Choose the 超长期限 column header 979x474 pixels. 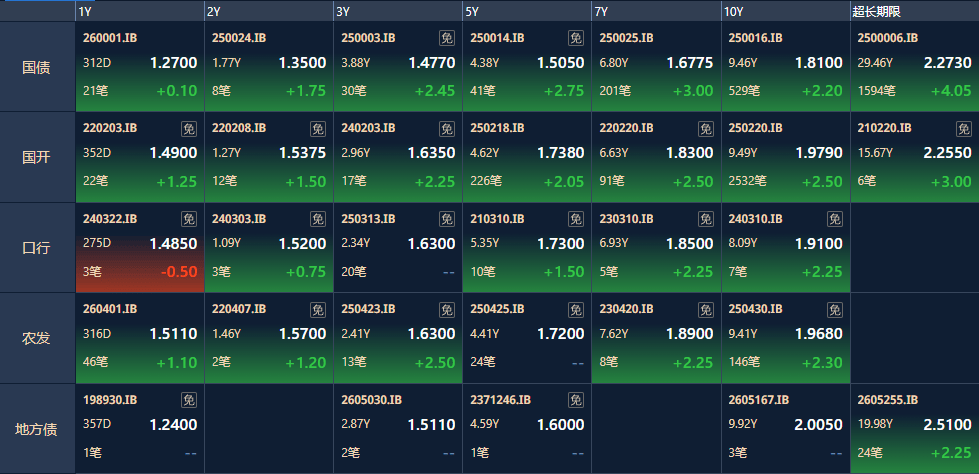pyautogui.click(x=873, y=11)
